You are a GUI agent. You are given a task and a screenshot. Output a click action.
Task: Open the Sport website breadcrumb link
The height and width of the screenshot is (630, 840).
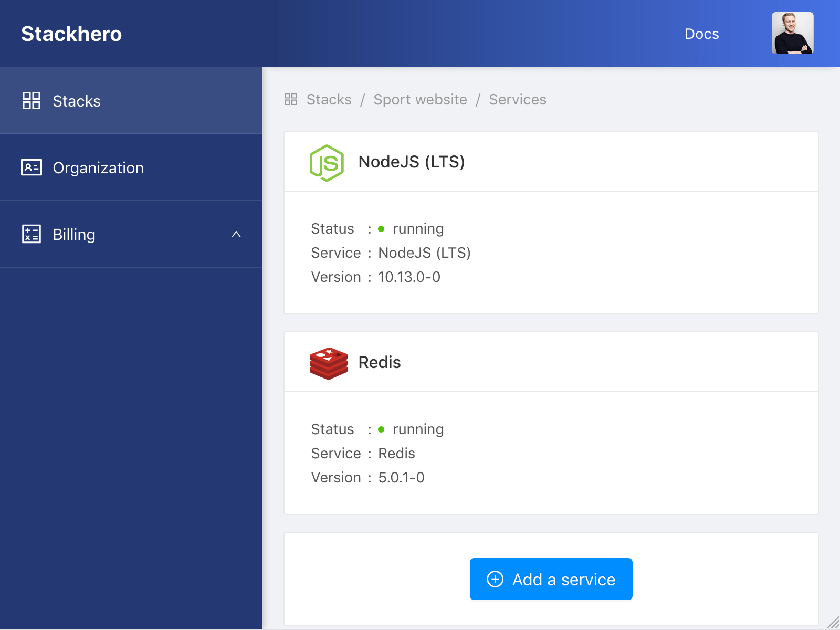(420, 99)
